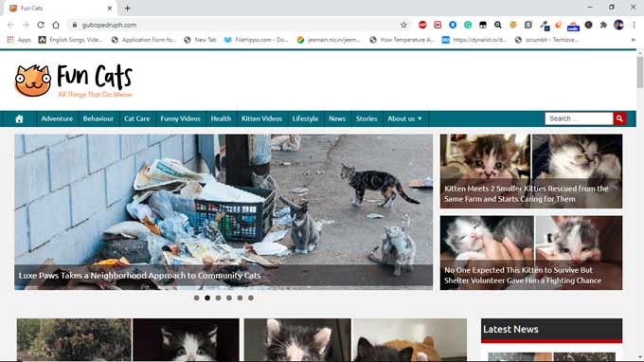Click the address bar URL gubopedruph.com
This screenshot has height=362, width=644.
click(x=109, y=25)
